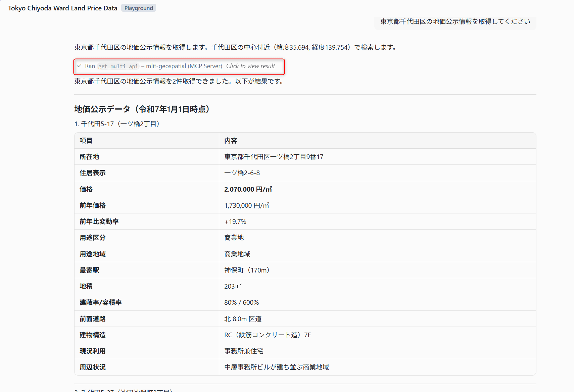Click the value 東京都千代田区一ツ橋2丁目9番17
Viewport: 574px width, 392px height.
[x=274, y=157]
